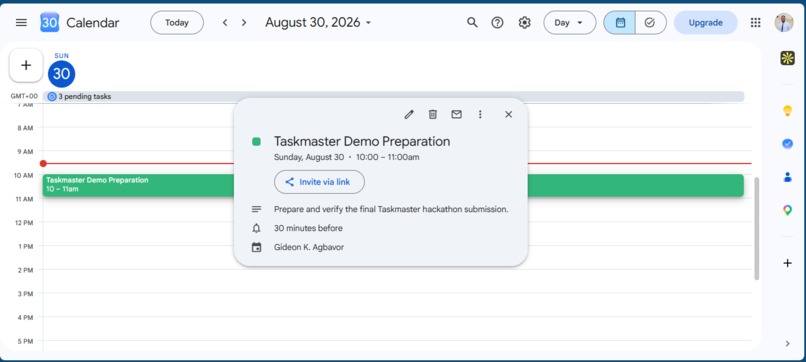Click the event title in popup
The width and height of the screenshot is (806, 362).
pyautogui.click(x=362, y=141)
